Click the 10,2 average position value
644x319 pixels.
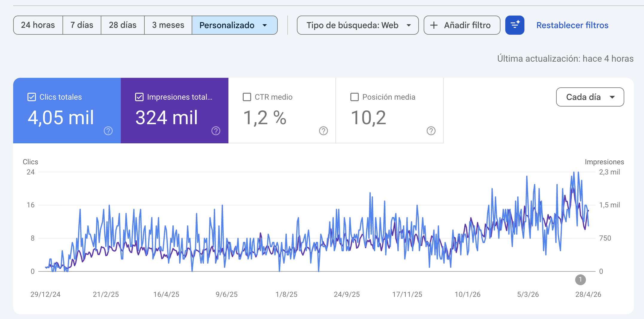(368, 117)
